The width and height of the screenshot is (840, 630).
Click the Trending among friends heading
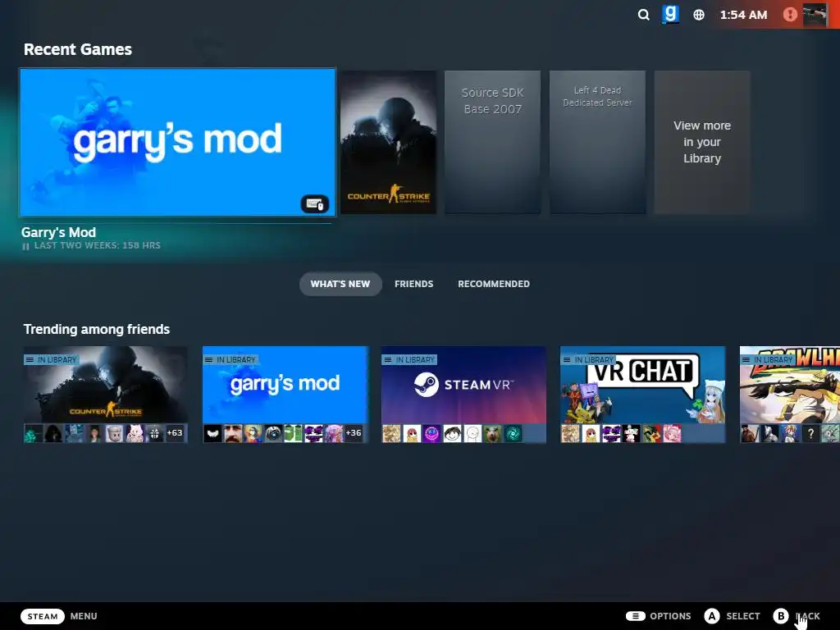coord(97,329)
